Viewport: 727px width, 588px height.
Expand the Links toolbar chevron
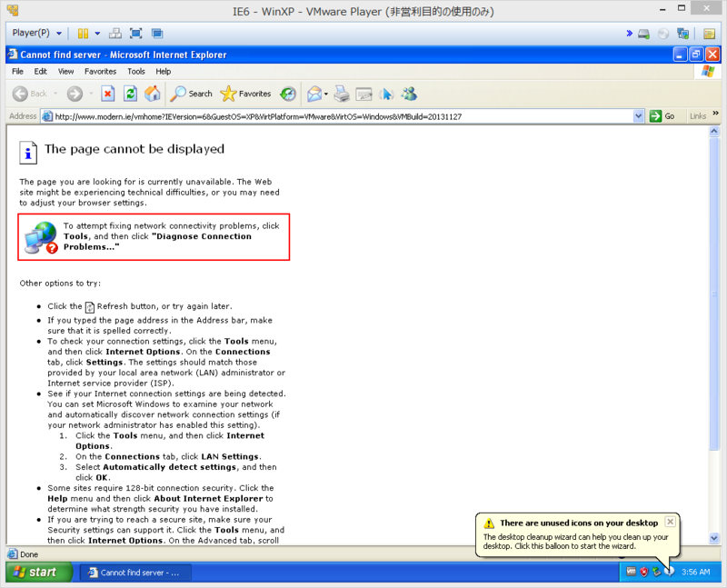715,114
